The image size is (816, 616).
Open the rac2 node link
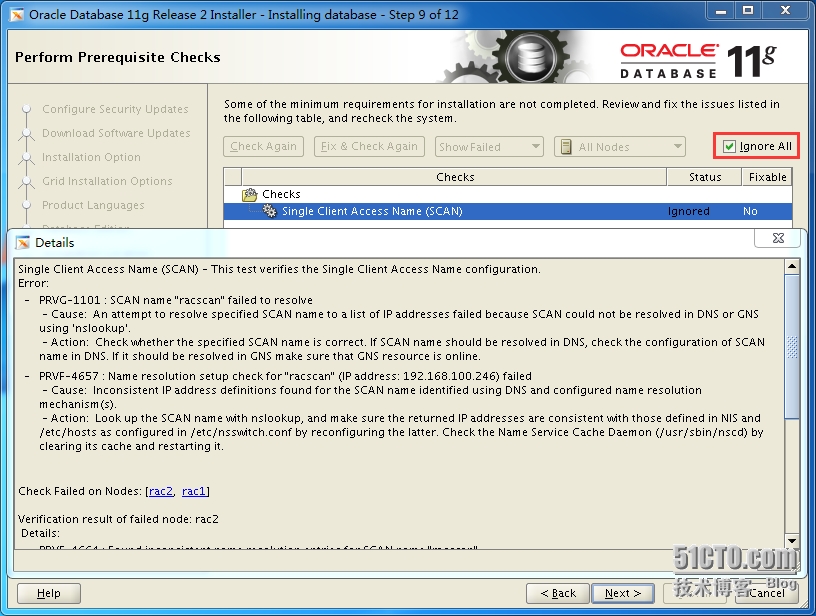[x=161, y=491]
